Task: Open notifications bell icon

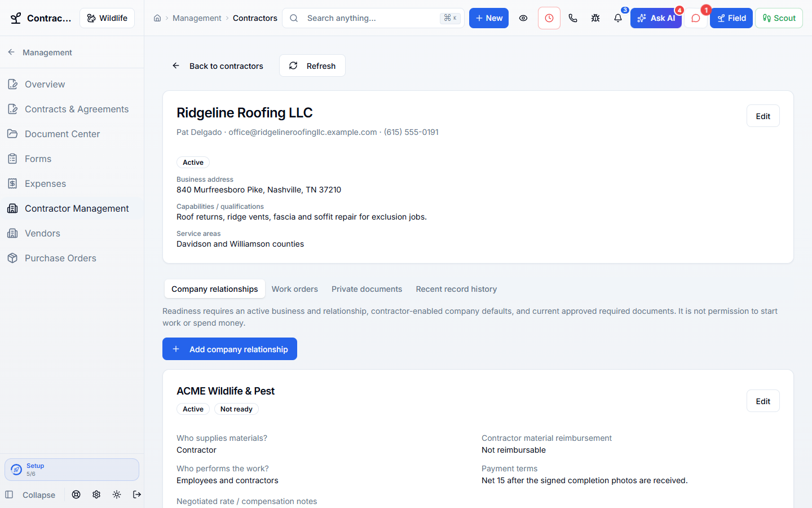Action: point(618,18)
